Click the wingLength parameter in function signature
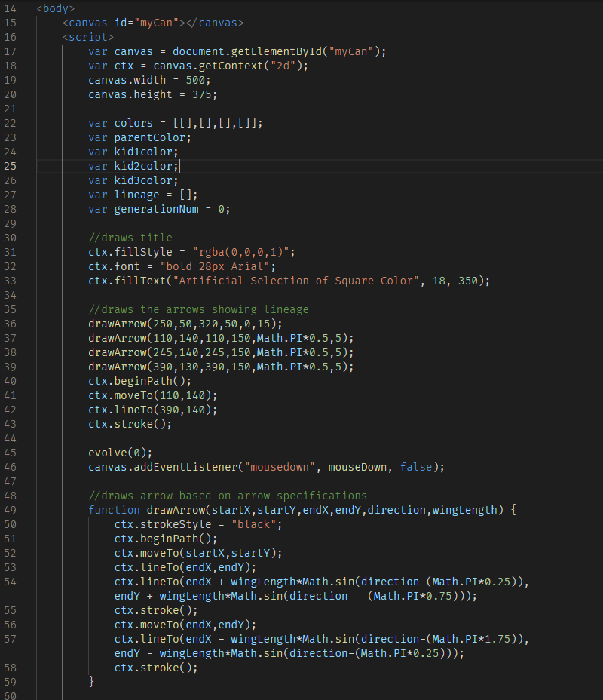This screenshot has width=603, height=700. [464, 510]
